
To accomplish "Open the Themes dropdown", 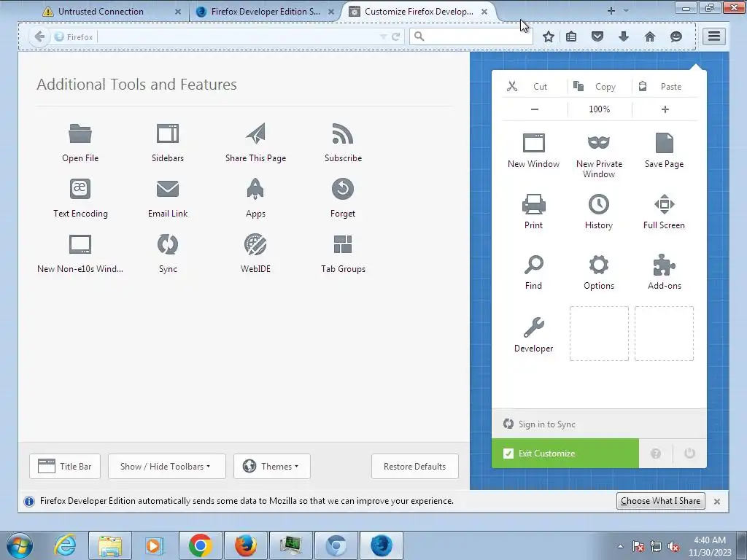I will coord(272,466).
